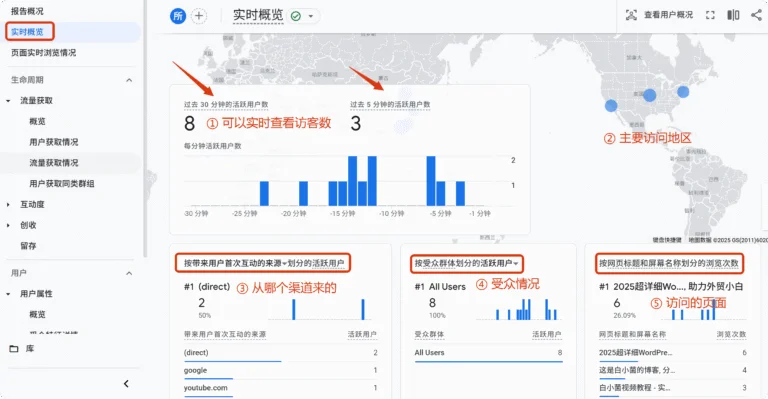The height and width of the screenshot is (399, 768).
Task: Select the google source row
Action: click(281, 370)
